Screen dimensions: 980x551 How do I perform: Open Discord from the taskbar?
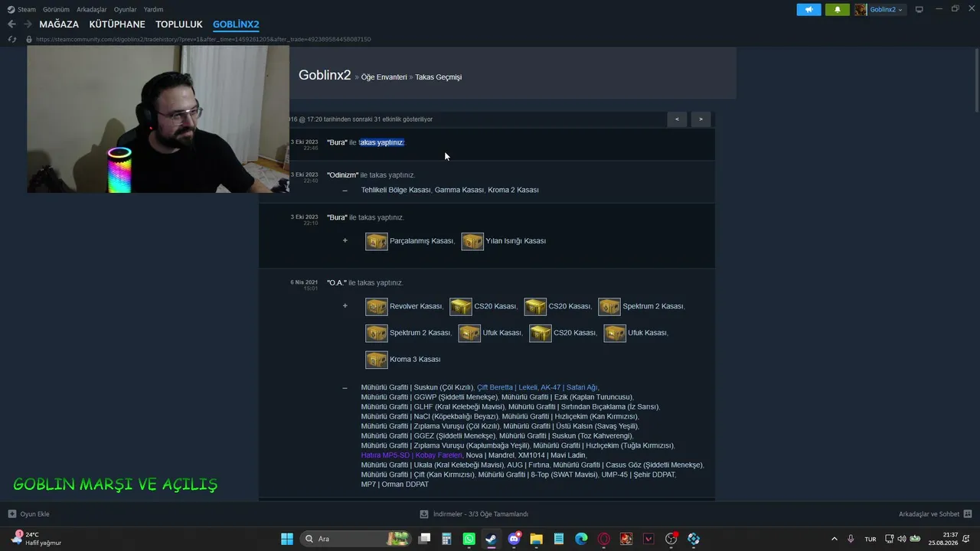514,539
